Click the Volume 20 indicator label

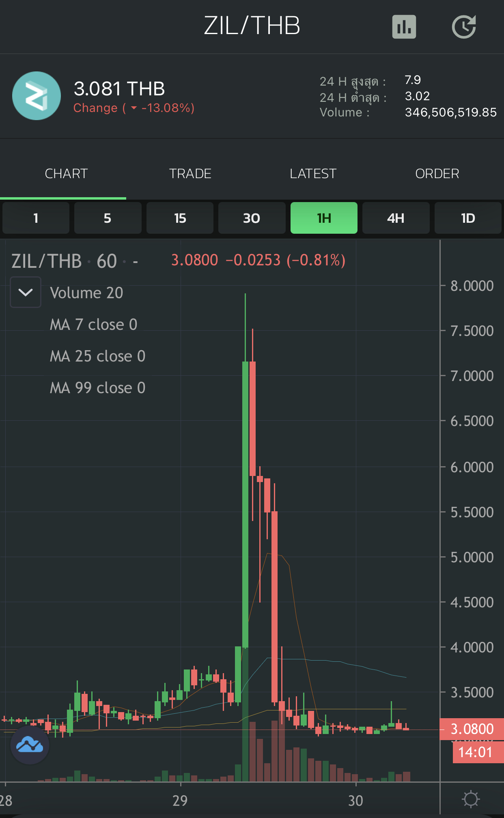pos(86,293)
